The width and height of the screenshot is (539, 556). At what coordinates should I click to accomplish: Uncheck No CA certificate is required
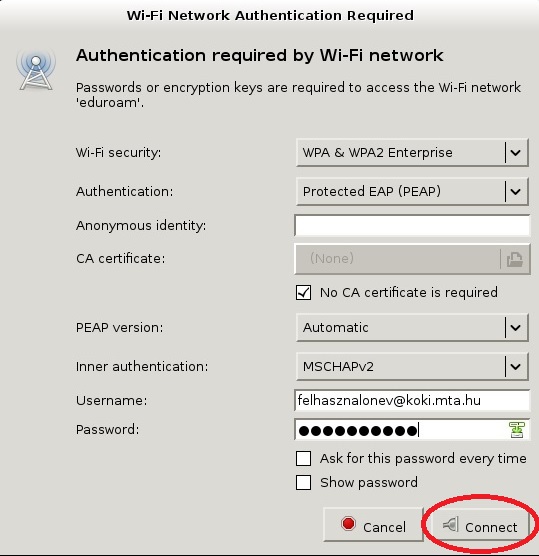click(x=304, y=293)
